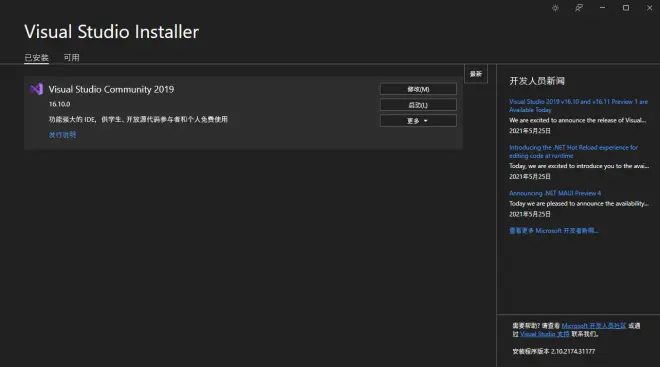Open the send feedback icon
This screenshot has height=367, width=660.
pos(579,8)
